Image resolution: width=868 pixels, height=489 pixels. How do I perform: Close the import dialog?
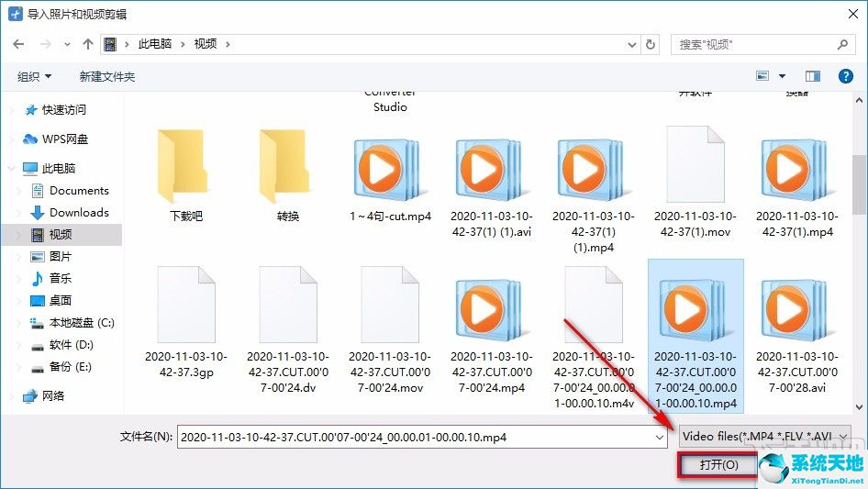853,14
